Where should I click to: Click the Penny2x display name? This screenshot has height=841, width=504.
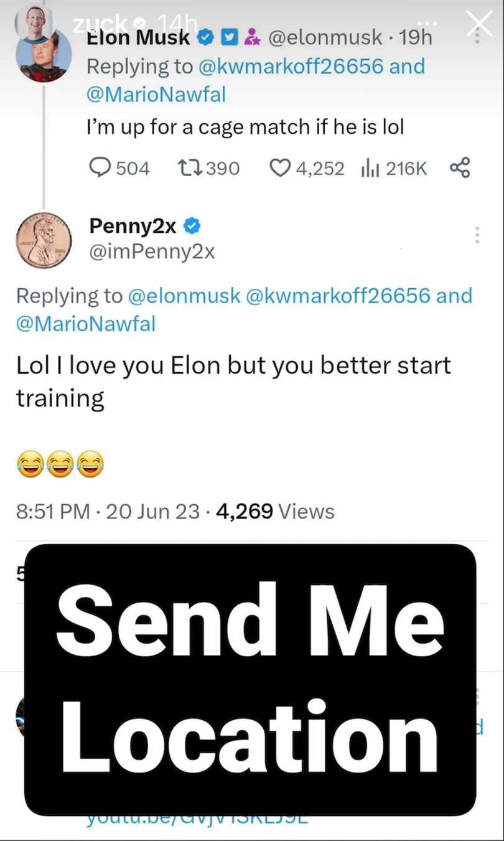coord(133,227)
